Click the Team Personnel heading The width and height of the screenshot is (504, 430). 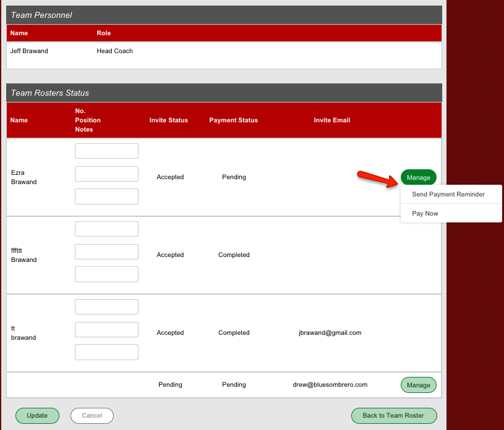41,15
